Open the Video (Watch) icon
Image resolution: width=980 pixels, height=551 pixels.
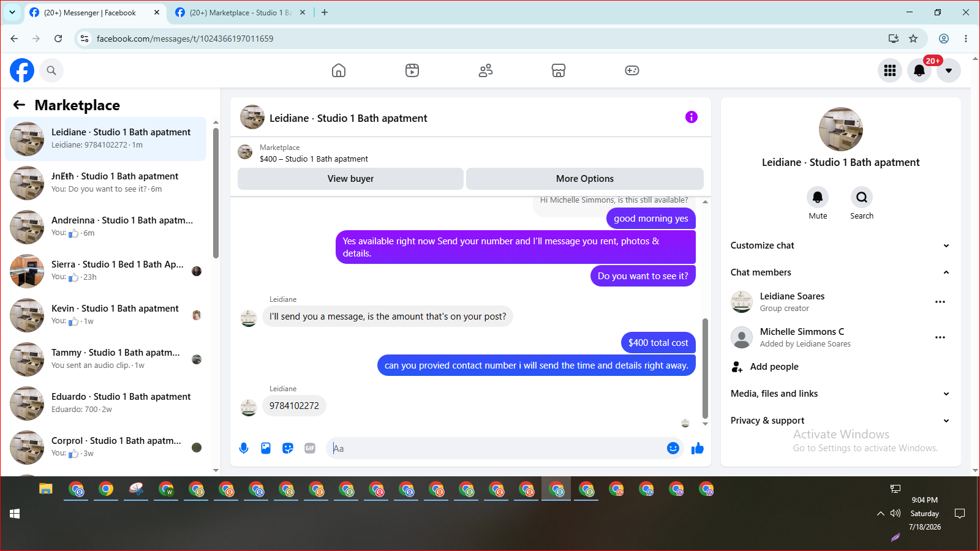click(x=412, y=70)
